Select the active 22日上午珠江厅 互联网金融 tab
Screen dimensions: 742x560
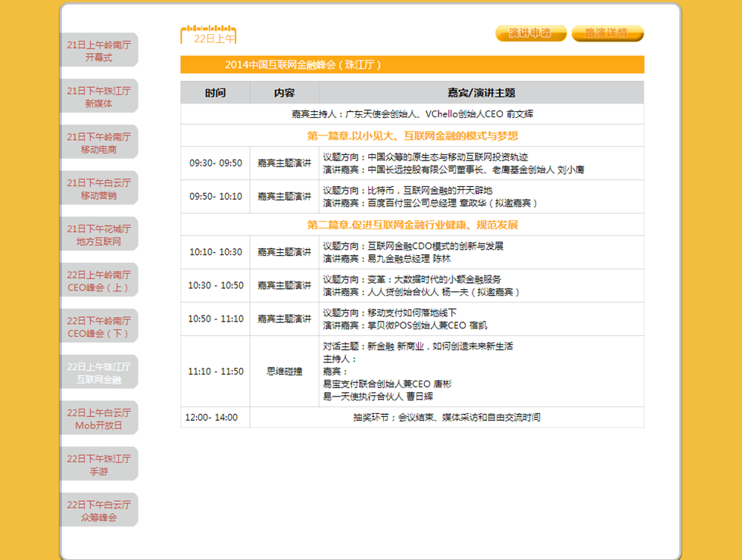click(x=99, y=372)
